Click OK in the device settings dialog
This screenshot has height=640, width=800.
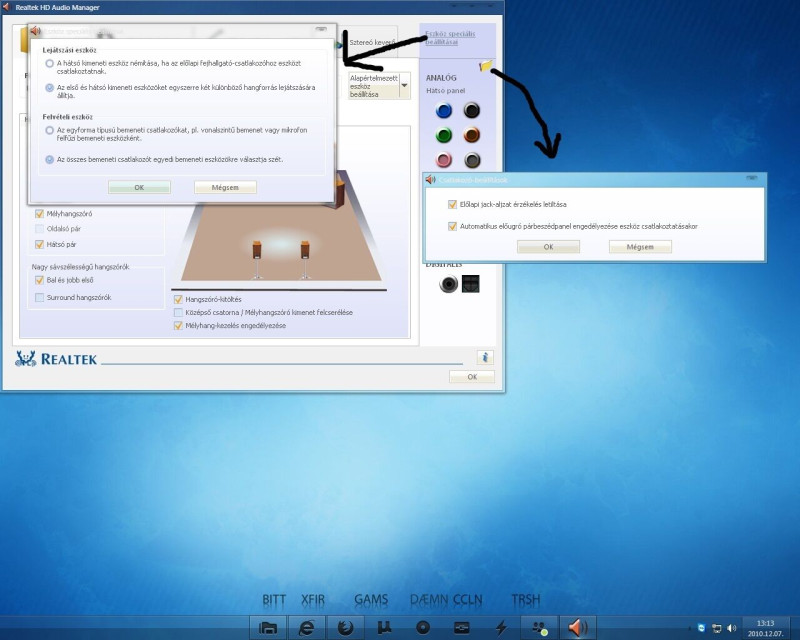click(139, 187)
